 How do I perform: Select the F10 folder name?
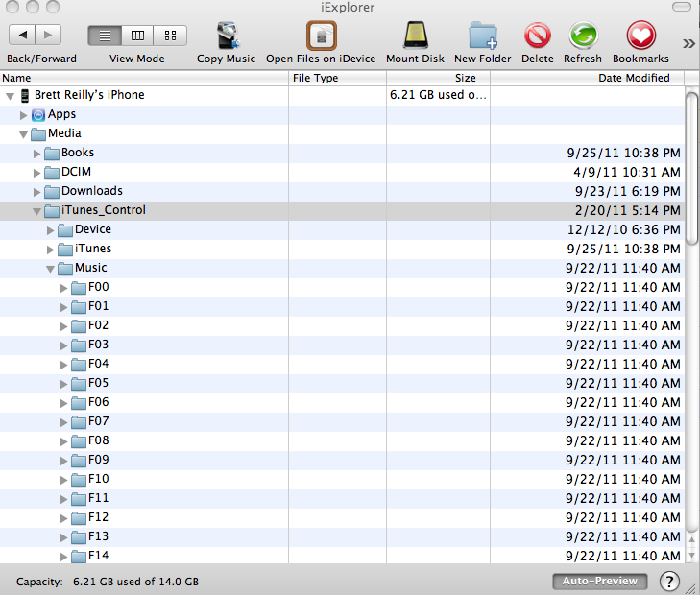98,479
